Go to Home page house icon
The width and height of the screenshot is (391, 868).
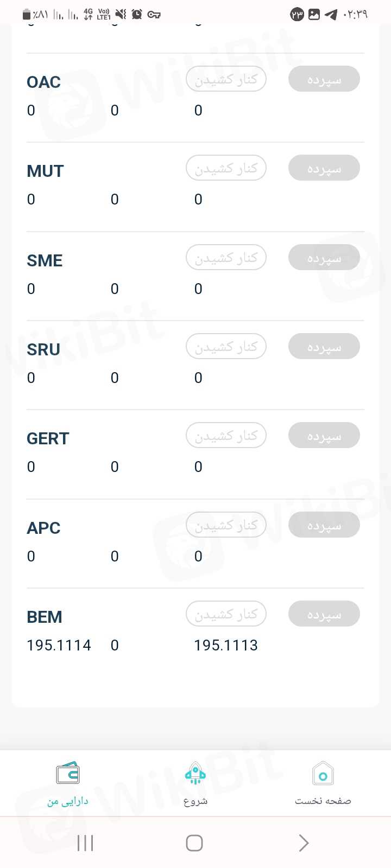point(323,773)
